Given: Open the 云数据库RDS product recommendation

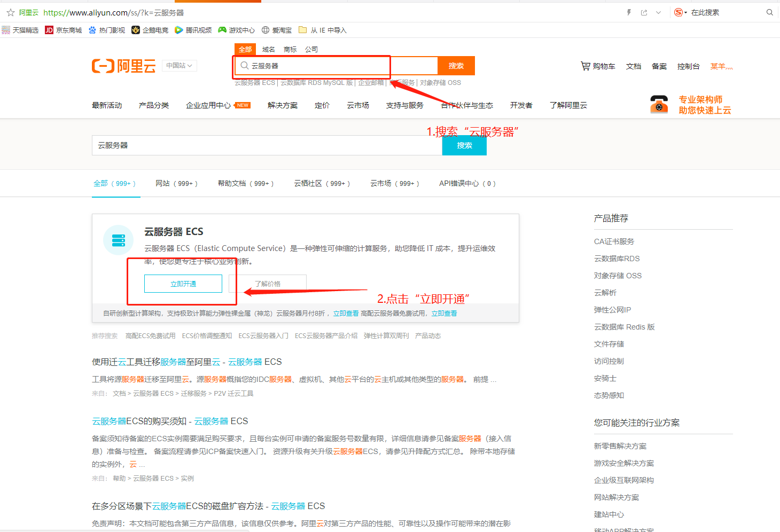Looking at the screenshot, I should 617,259.
